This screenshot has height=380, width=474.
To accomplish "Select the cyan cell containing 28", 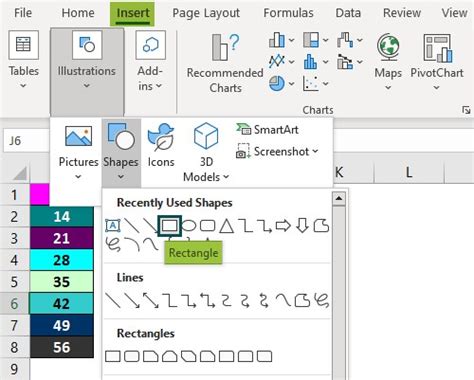I will point(62,260).
